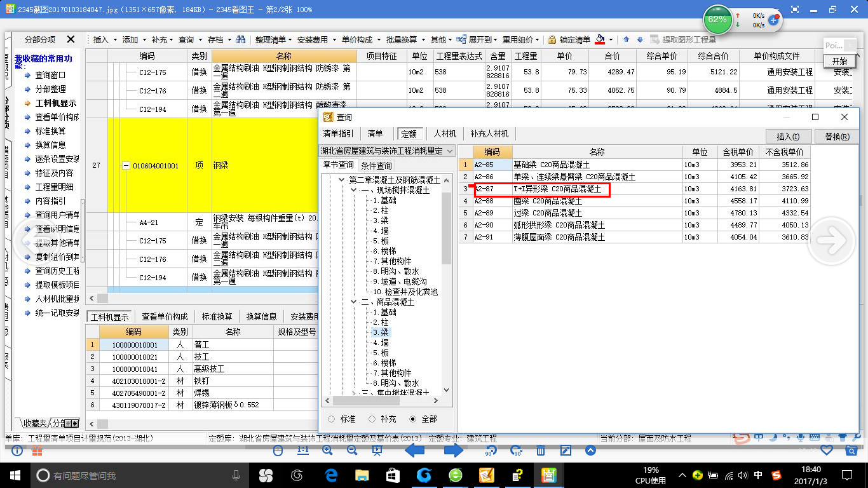Go to previous image with blue left arrow
Screen dimensions: 868x488
click(x=415, y=451)
